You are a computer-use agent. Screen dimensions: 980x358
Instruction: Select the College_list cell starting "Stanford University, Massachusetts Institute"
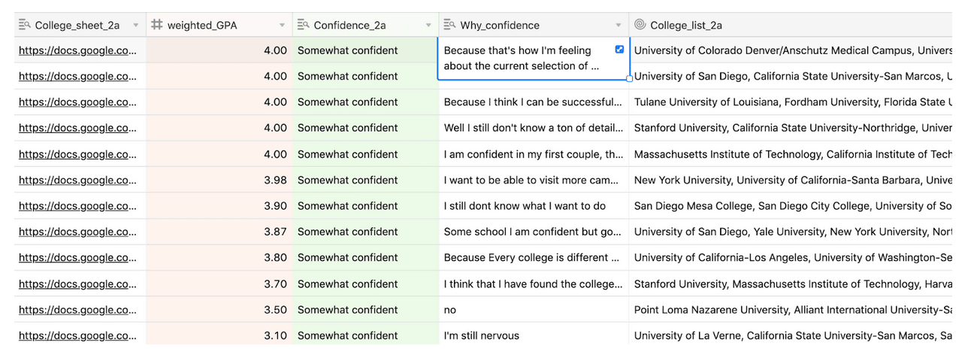click(791, 284)
